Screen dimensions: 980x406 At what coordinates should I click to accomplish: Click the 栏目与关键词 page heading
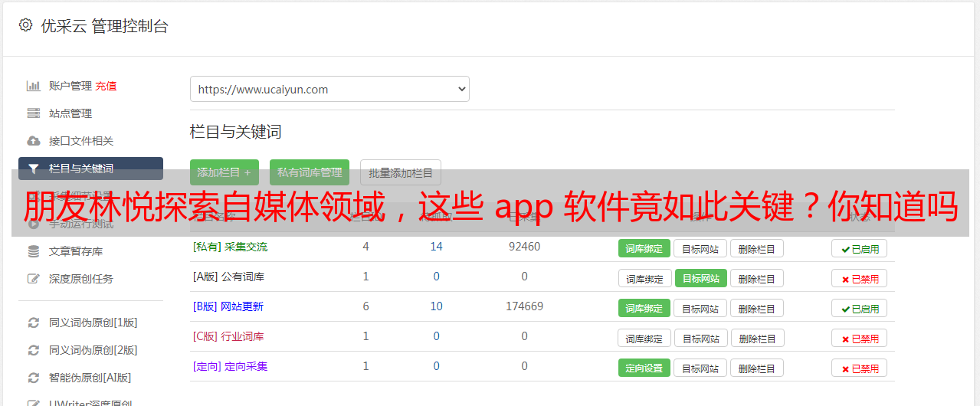tap(235, 132)
